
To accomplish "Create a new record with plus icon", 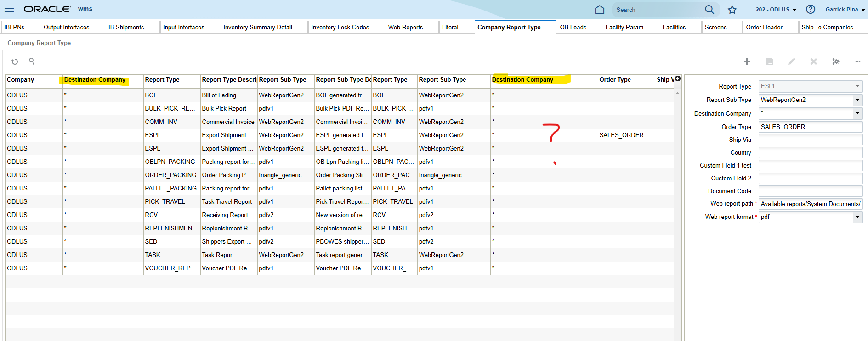I will click(x=747, y=61).
